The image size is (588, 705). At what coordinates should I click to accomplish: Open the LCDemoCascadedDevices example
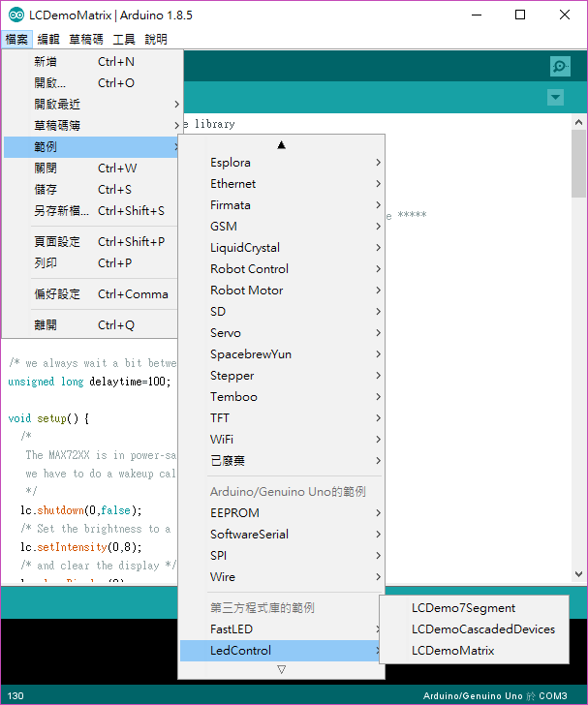click(x=475, y=629)
